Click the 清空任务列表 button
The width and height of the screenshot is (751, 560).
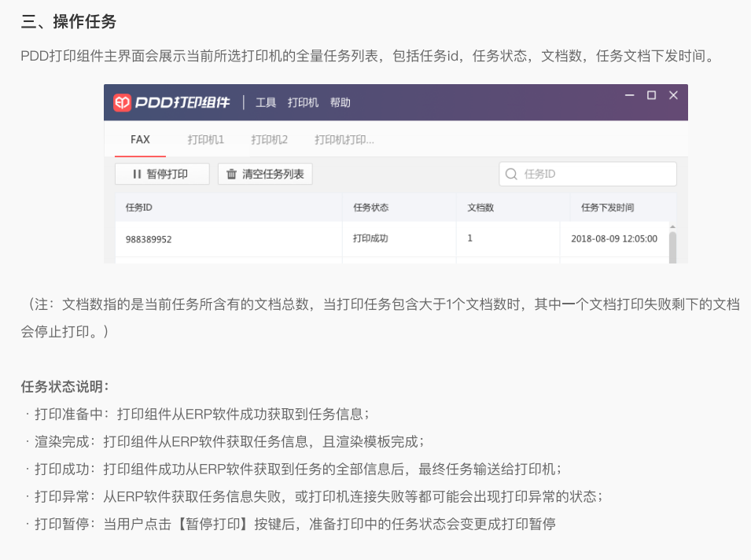click(265, 174)
